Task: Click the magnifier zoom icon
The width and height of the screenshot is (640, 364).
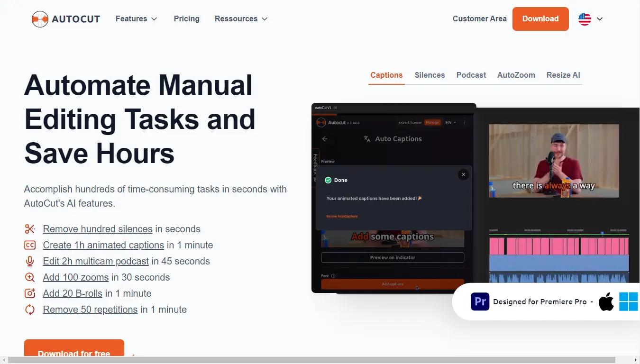Action: 30,277
